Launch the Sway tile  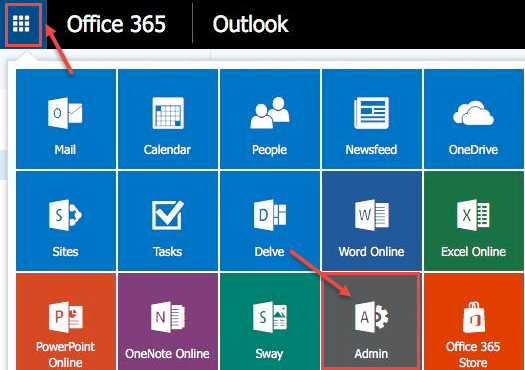pos(270,321)
